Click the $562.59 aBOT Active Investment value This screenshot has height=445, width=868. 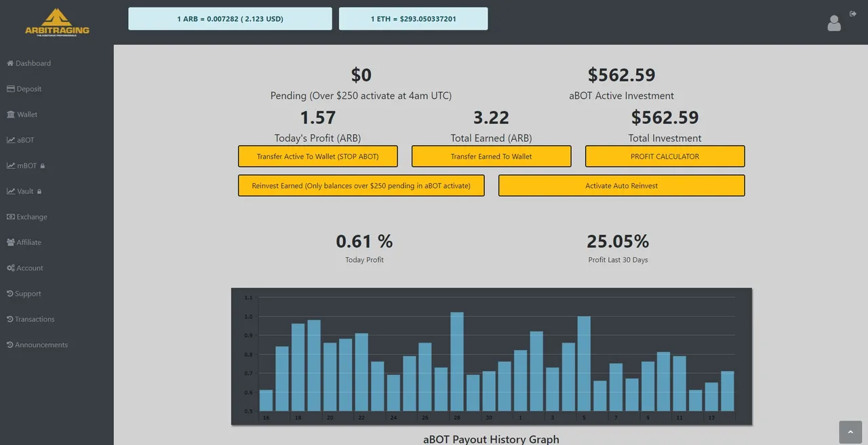pos(622,75)
